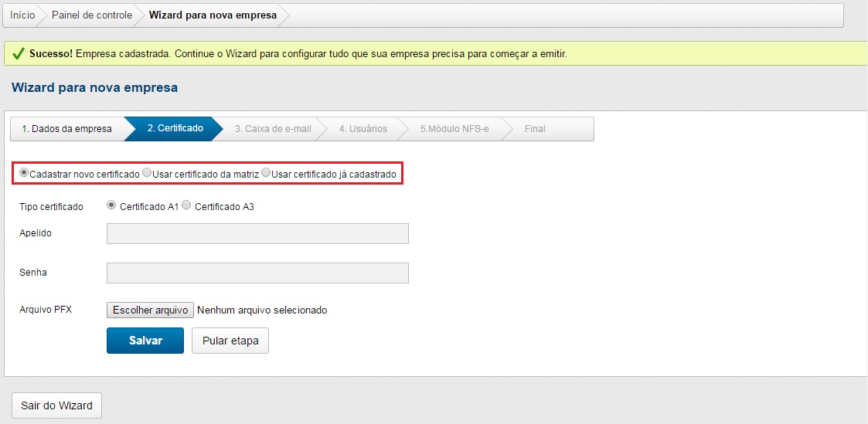Image resolution: width=868 pixels, height=424 pixels.
Task: Pick the Certificado A1 type
Action: (111, 206)
